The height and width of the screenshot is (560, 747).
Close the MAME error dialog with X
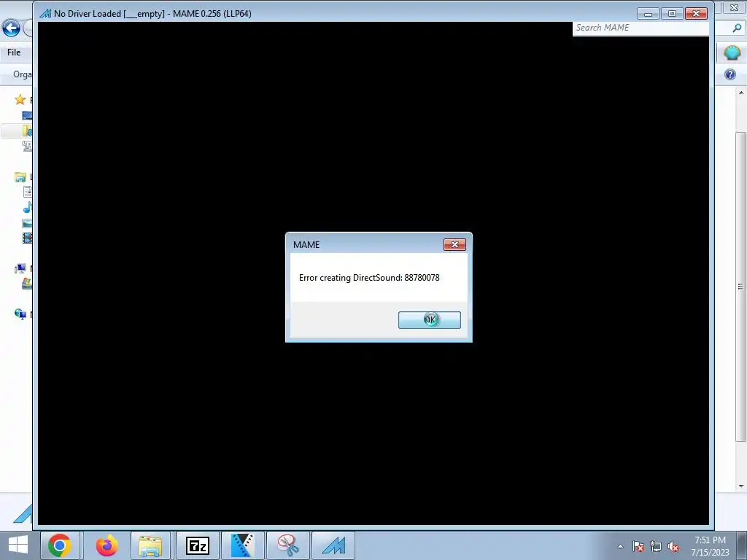(x=454, y=244)
